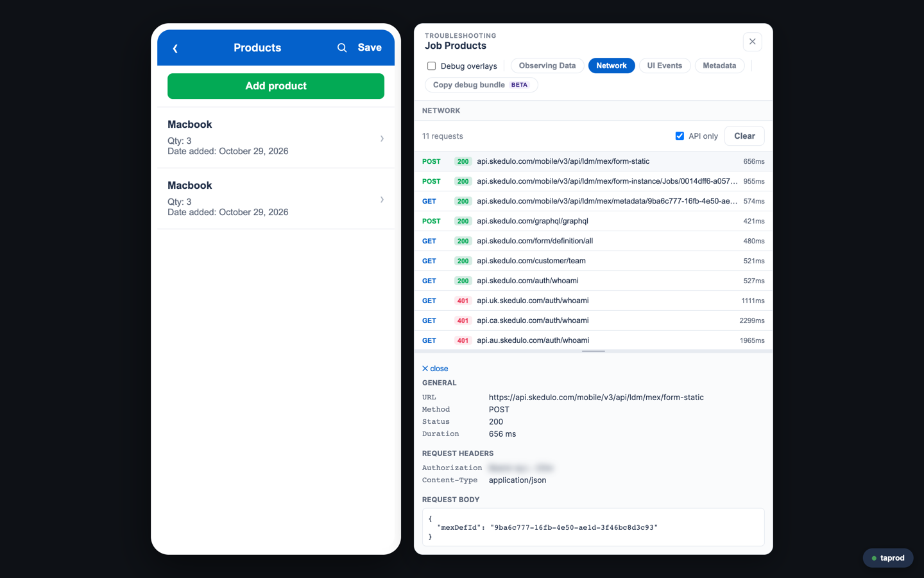Select the Network tab

pos(612,66)
